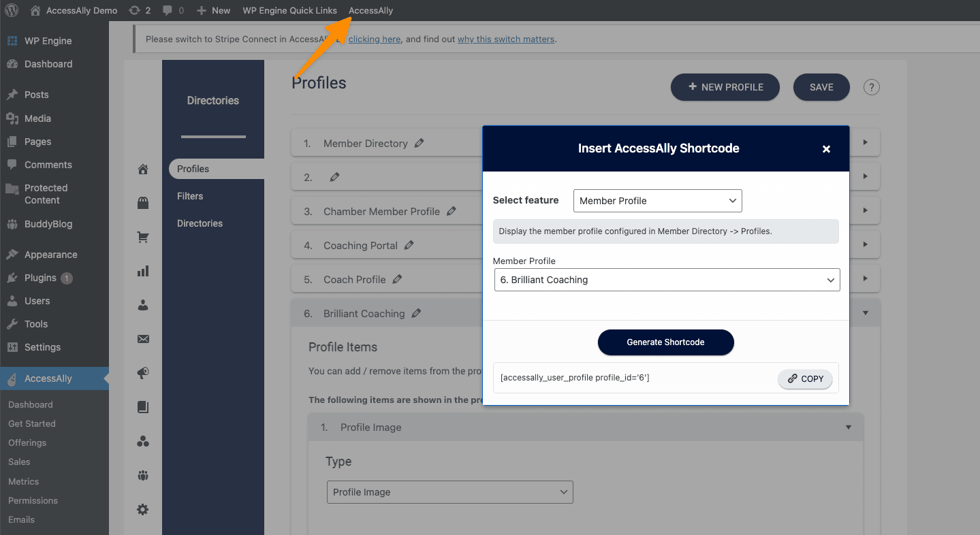Click the WordPress logo in the admin bar

pyautogui.click(x=12, y=10)
